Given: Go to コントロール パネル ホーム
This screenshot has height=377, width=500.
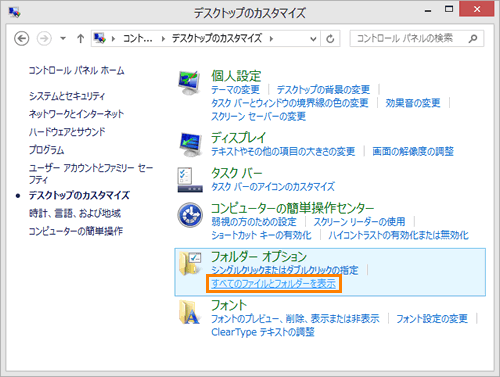Looking at the screenshot, I should point(76,71).
